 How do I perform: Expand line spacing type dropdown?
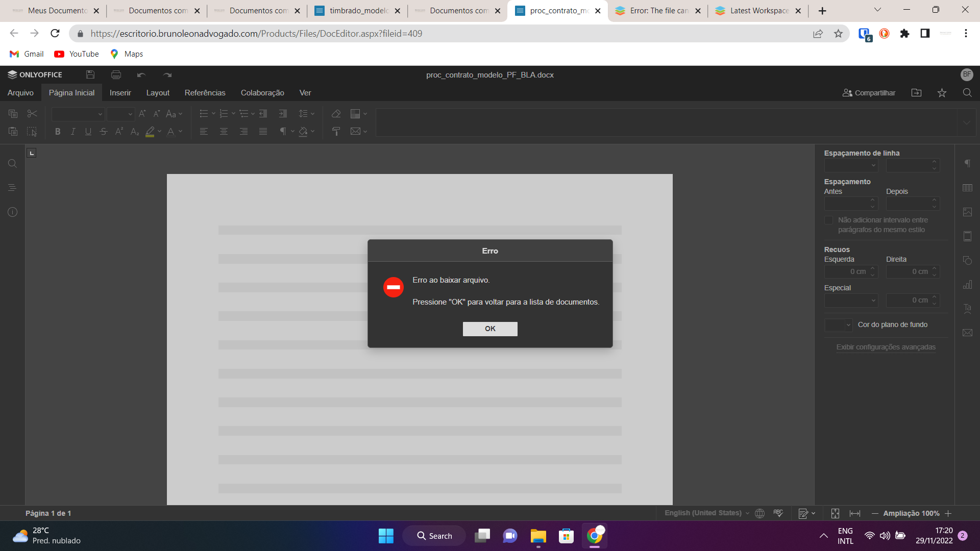coord(851,165)
